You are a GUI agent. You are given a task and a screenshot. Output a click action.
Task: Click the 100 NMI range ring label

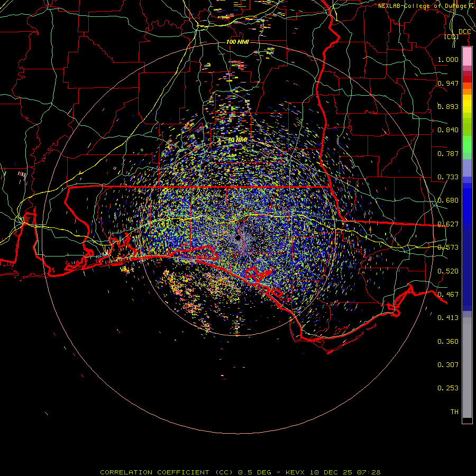(237, 42)
